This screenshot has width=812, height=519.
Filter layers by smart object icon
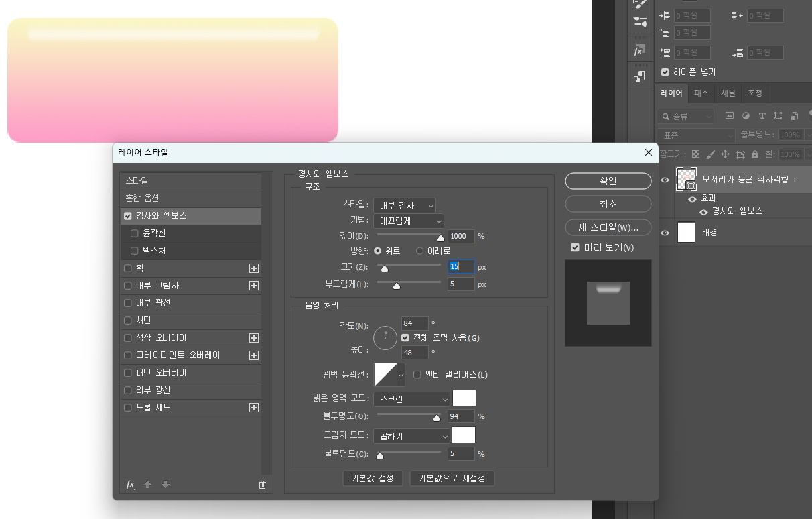tap(794, 116)
